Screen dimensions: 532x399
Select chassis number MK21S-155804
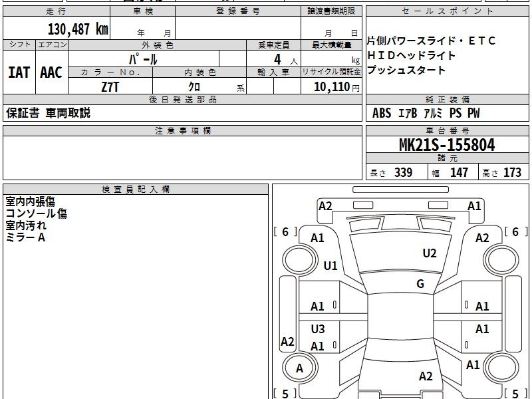(x=447, y=145)
